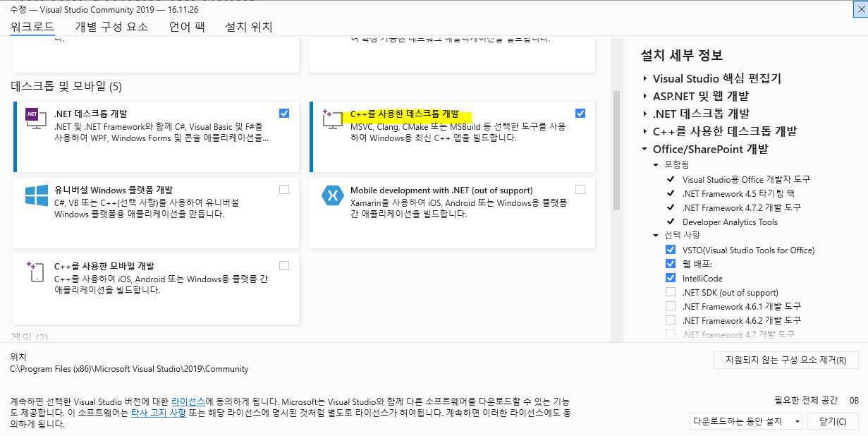
Task: Click the C++ desktop development monitor icon
Action: click(331, 119)
